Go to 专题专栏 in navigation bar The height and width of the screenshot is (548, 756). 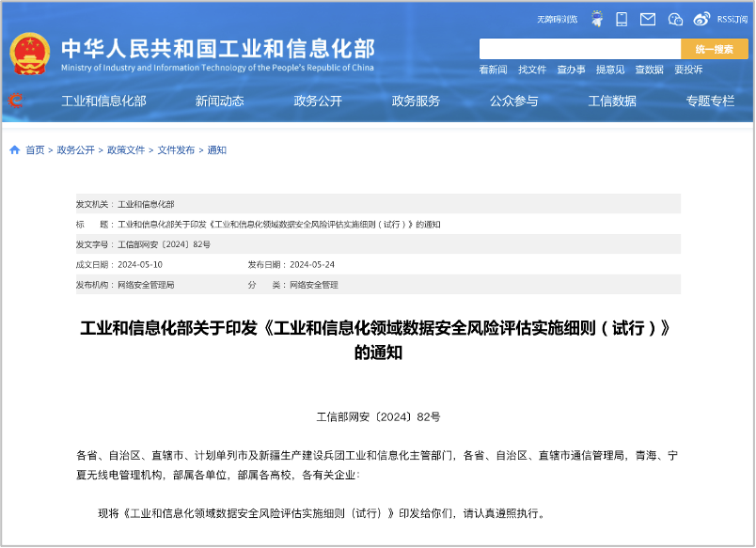[710, 102]
